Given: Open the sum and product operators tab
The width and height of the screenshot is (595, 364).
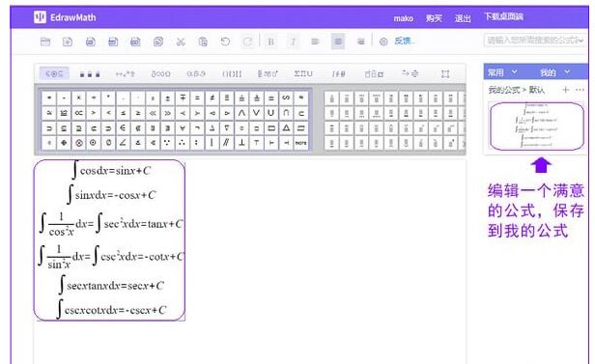Looking at the screenshot, I should tap(303, 73).
